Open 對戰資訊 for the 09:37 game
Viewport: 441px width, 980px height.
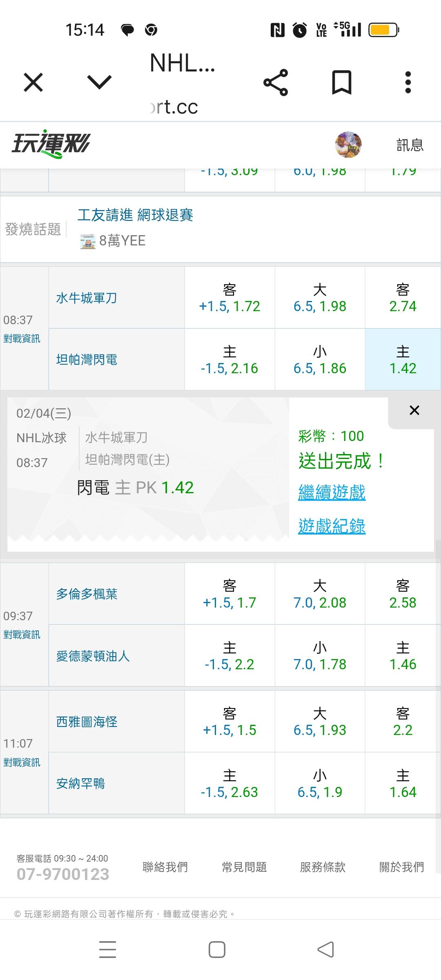pyautogui.click(x=22, y=635)
